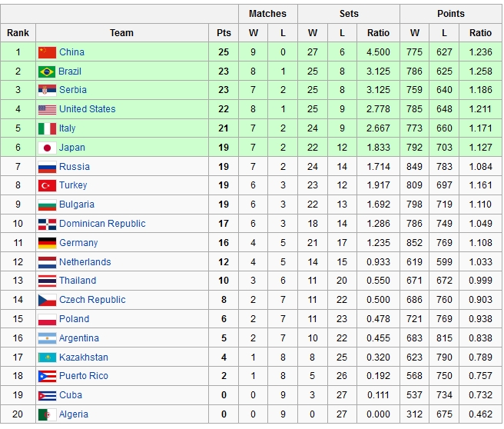Click the Cuba flag icon
This screenshot has height=429, width=504.
[x=47, y=395]
